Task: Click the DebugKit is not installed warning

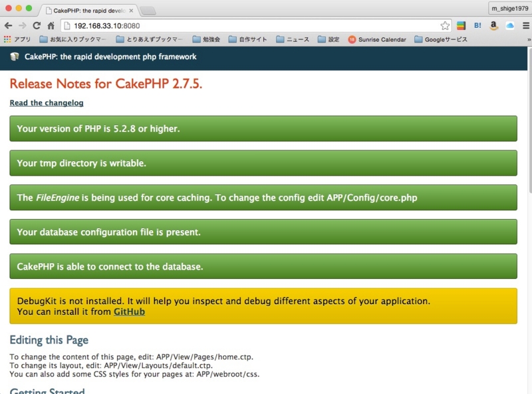Action: tap(263, 306)
